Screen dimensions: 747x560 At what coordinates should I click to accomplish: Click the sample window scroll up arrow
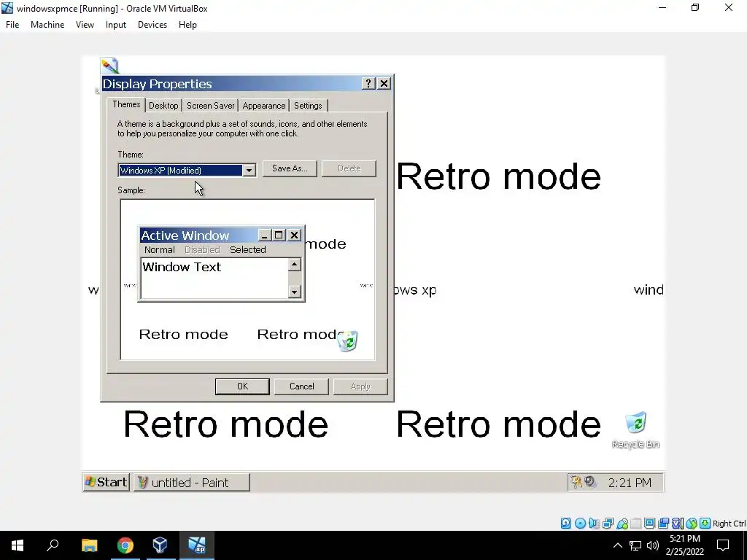[295, 265]
